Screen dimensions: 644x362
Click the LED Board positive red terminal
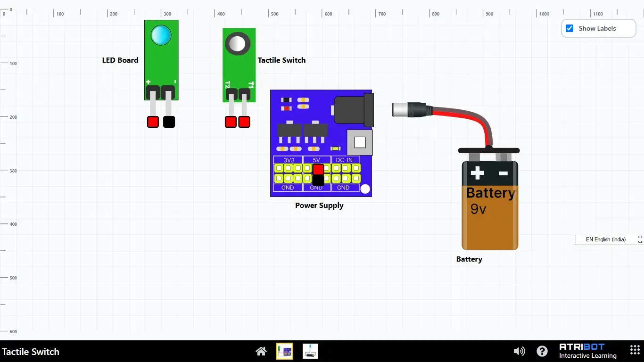click(153, 122)
